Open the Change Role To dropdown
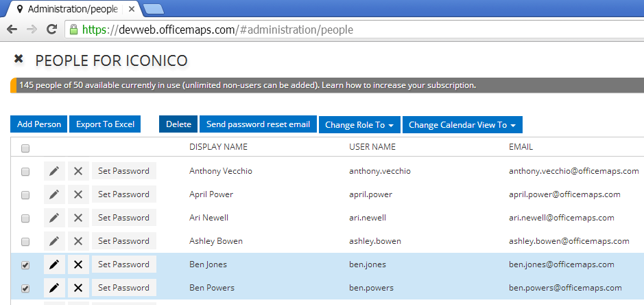The width and height of the screenshot is (644, 305). tap(359, 125)
